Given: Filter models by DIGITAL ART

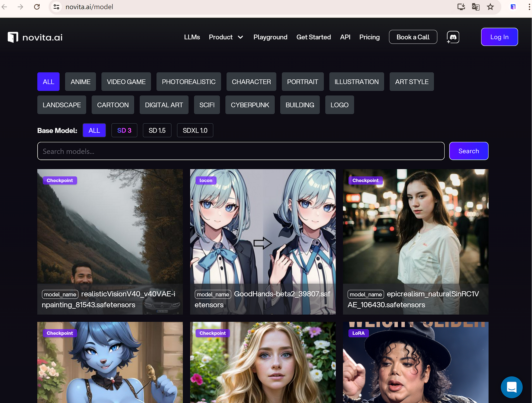Looking at the screenshot, I should point(164,105).
